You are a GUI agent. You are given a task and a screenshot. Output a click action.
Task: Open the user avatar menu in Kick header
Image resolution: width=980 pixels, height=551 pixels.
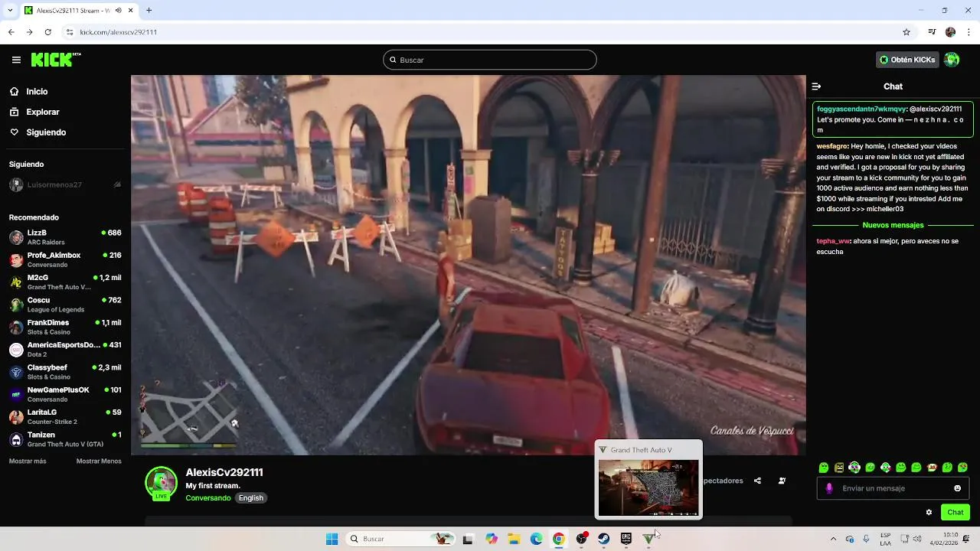[952, 60]
